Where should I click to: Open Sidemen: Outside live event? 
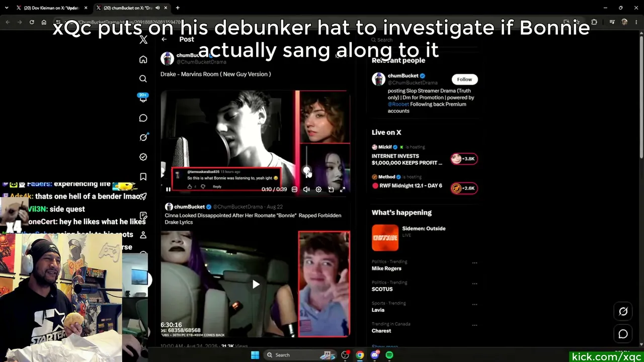click(424, 229)
